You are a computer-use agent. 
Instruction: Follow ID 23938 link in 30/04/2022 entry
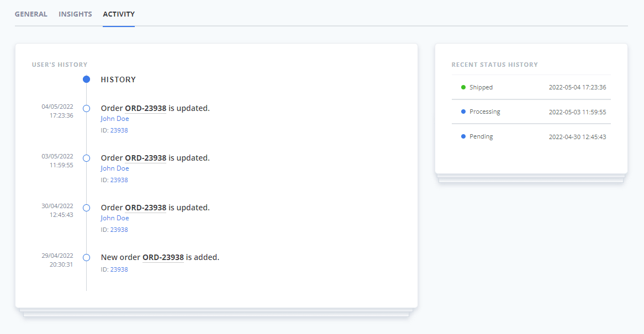pos(119,230)
